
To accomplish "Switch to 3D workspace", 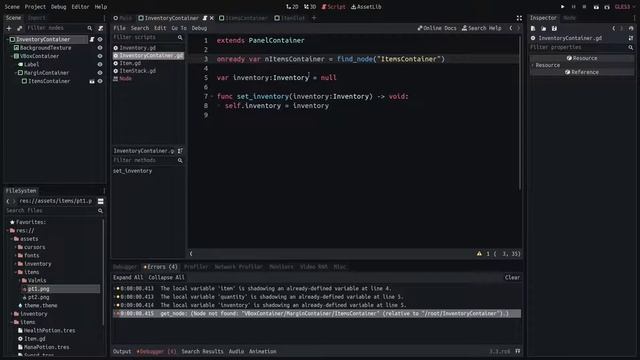I will pyautogui.click(x=310, y=7).
